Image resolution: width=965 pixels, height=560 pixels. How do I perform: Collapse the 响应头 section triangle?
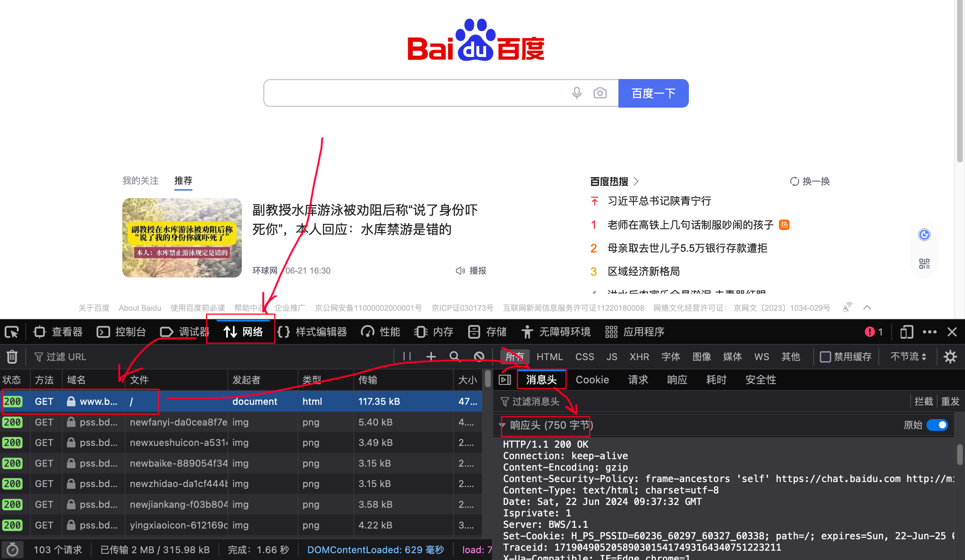point(502,425)
